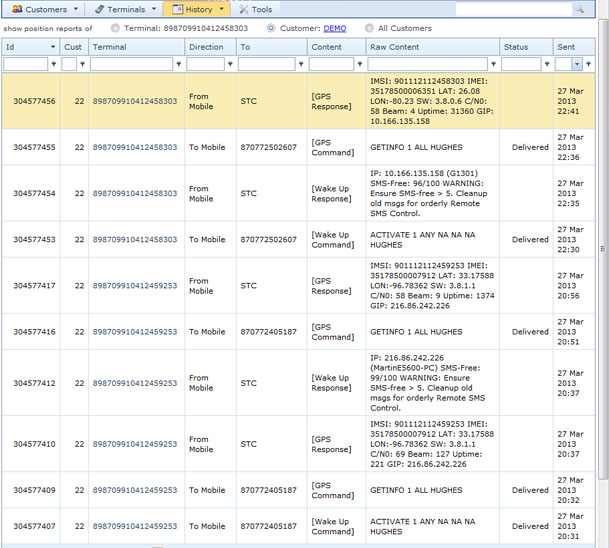Open the Id column header dropdown arrow
The width and height of the screenshot is (609, 548).
tap(53, 47)
